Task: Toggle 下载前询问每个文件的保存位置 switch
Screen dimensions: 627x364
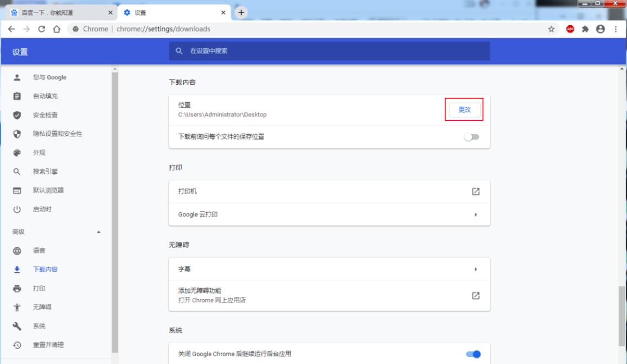Action: click(472, 137)
